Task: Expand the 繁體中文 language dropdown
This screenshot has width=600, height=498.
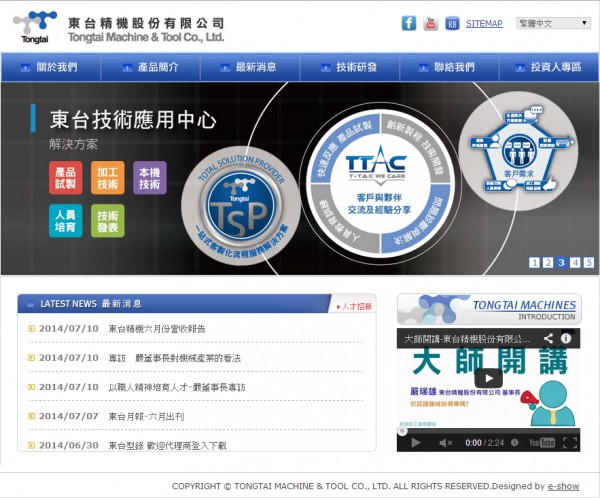Action: [x=553, y=23]
